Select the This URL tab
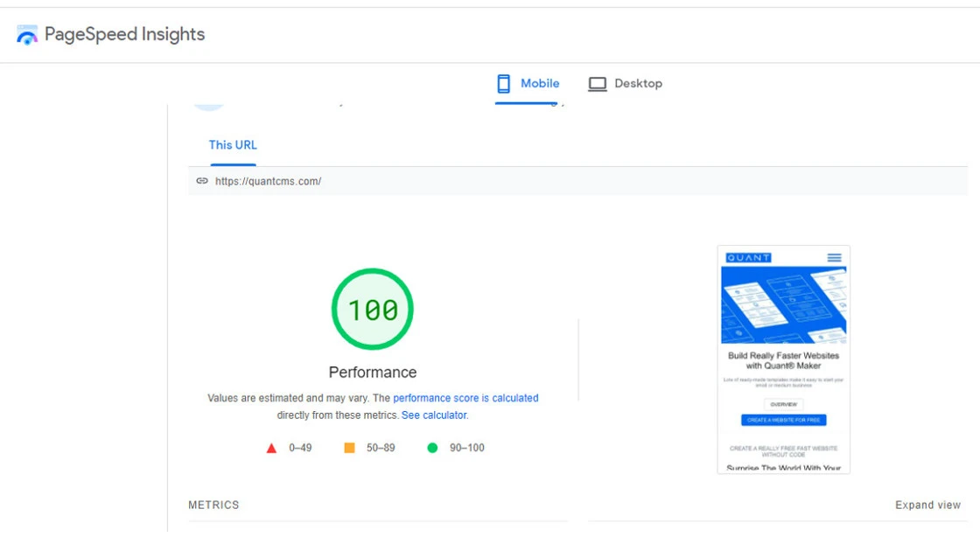Screen dimensions: 980x551 tap(233, 145)
